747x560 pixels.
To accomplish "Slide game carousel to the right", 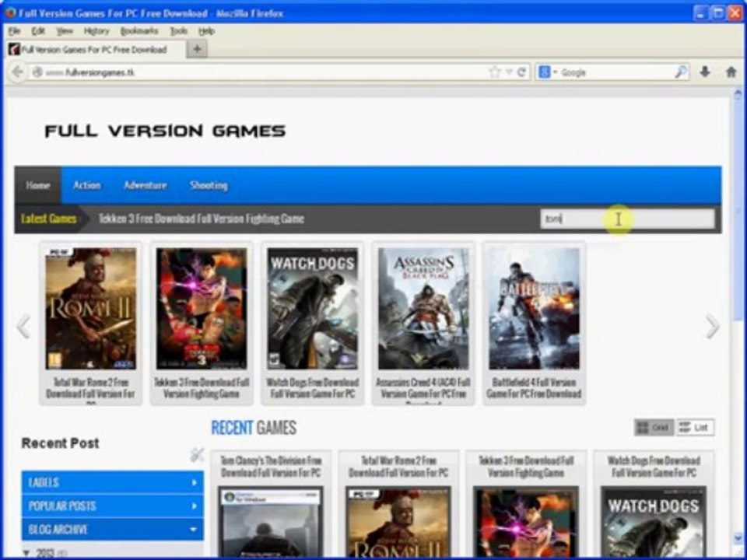I will click(x=712, y=326).
